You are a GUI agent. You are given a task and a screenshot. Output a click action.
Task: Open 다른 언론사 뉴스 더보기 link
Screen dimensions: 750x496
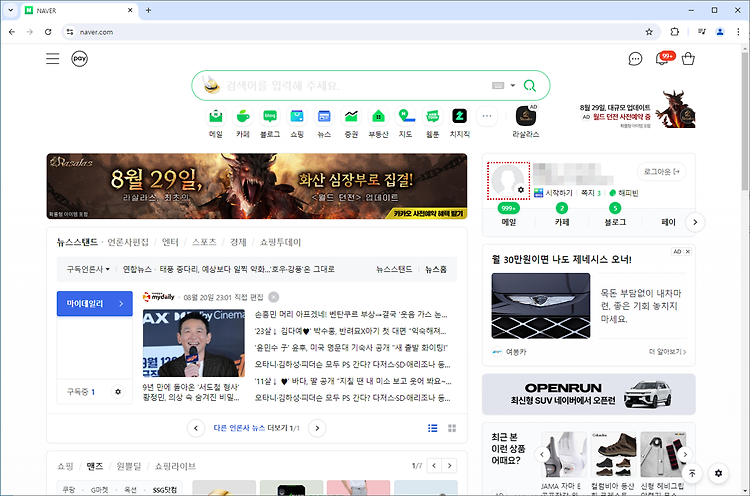(256, 428)
